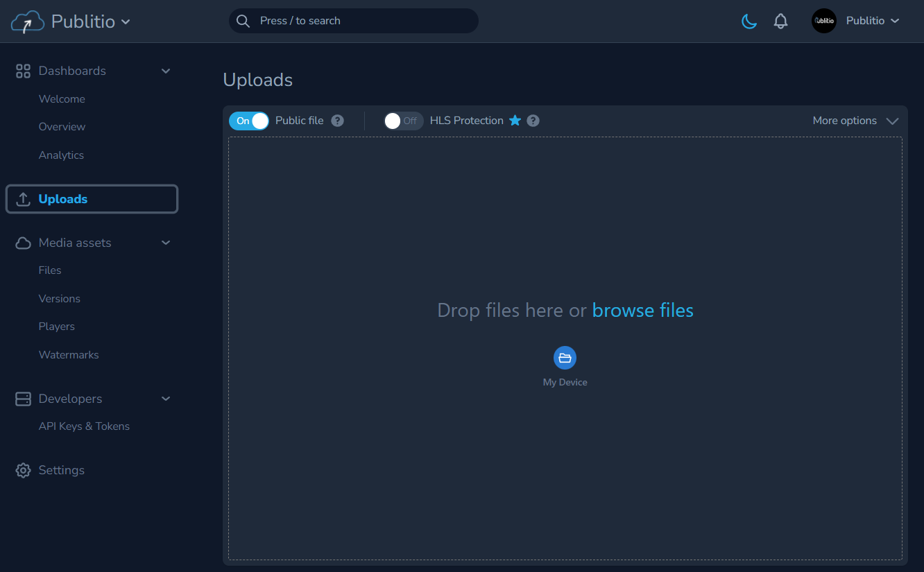This screenshot has width=924, height=572.
Task: Enable HLS Protection
Action: point(403,120)
